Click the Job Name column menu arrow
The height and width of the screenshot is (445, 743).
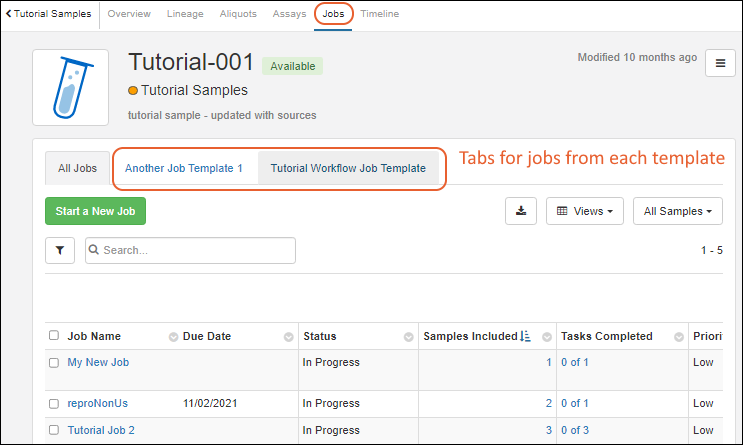(173, 337)
